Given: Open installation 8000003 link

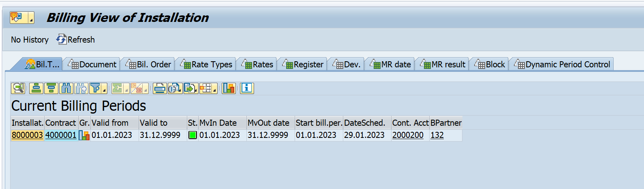Looking at the screenshot, I should (x=27, y=135).
